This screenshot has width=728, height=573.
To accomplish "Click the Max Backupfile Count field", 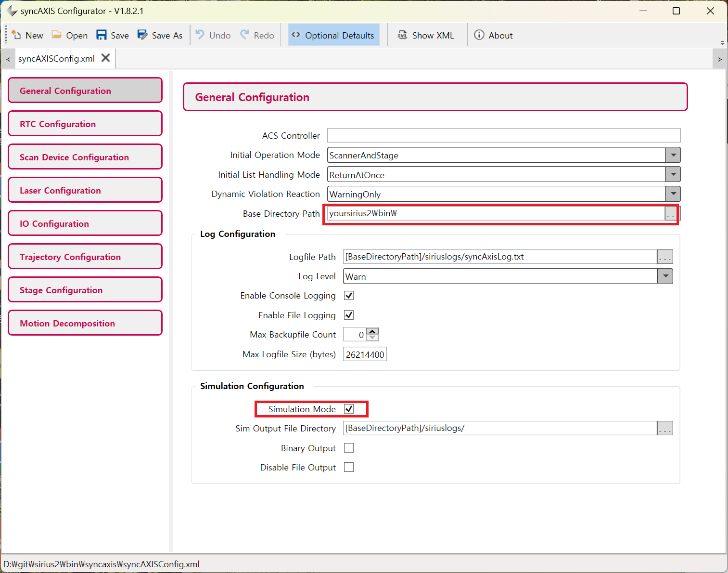I will pos(355,335).
